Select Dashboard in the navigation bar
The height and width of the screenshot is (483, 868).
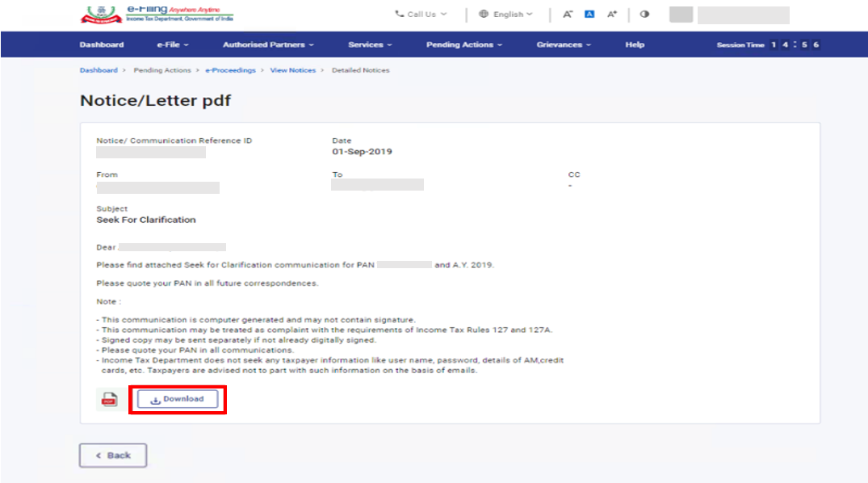102,45
